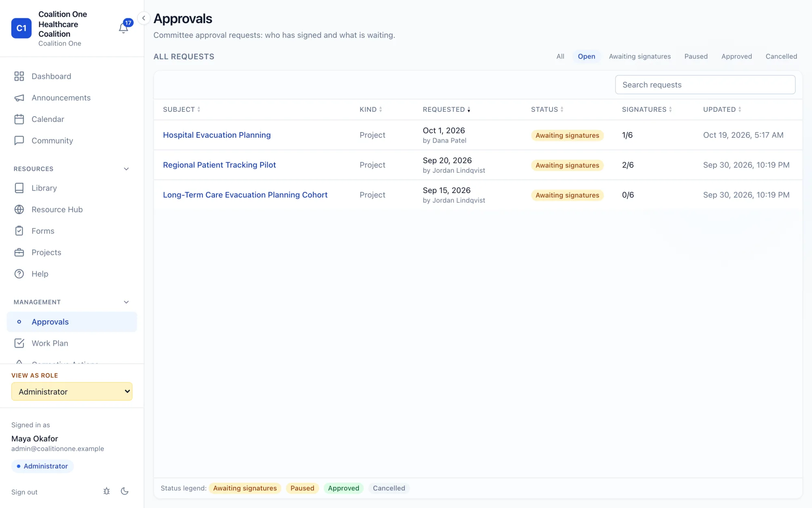The height and width of the screenshot is (508, 812).
Task: Open the View as Role dropdown
Action: click(72, 391)
